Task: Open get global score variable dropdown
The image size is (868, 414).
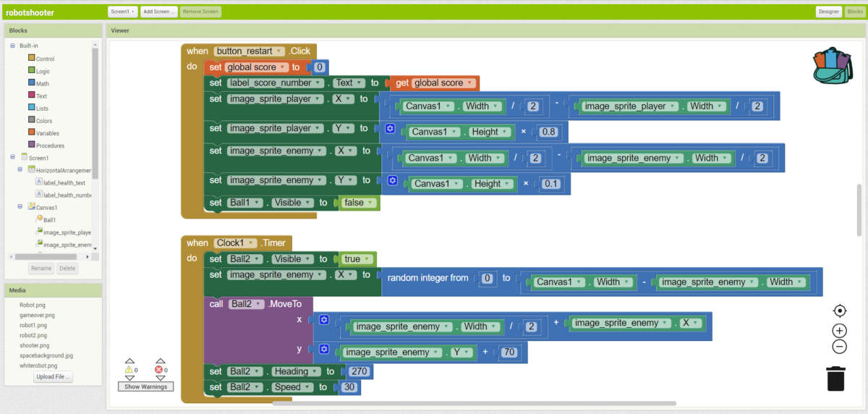Action: (x=443, y=83)
